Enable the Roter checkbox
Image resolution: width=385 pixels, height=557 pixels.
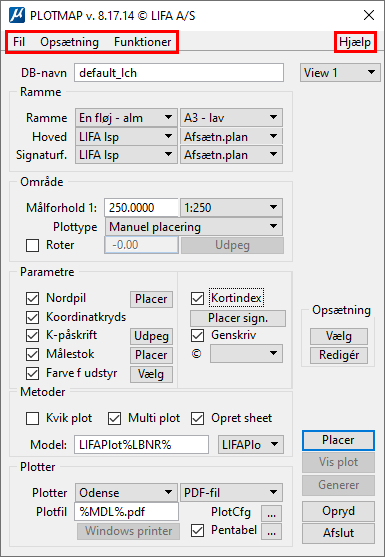tap(33, 245)
